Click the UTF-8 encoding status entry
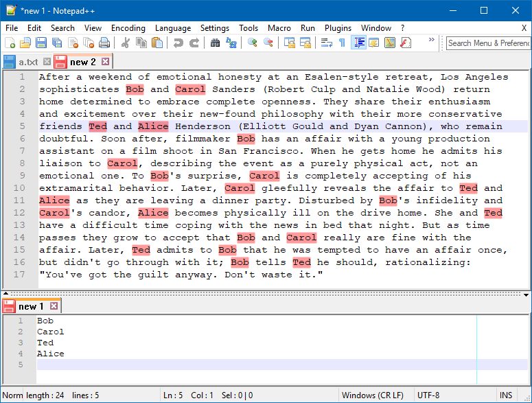This screenshot has height=403, width=532. [428, 395]
